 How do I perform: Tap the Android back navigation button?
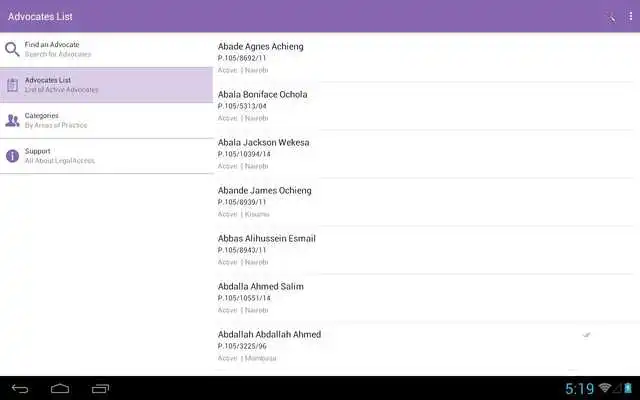pyautogui.click(x=20, y=389)
